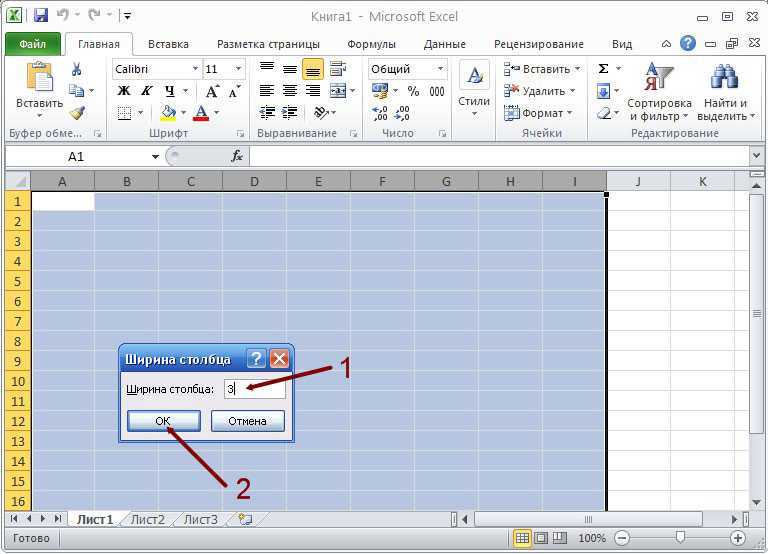This screenshot has height=554, width=768.
Task: Align text to middle of cell
Action: pyautogui.click(x=290, y=69)
